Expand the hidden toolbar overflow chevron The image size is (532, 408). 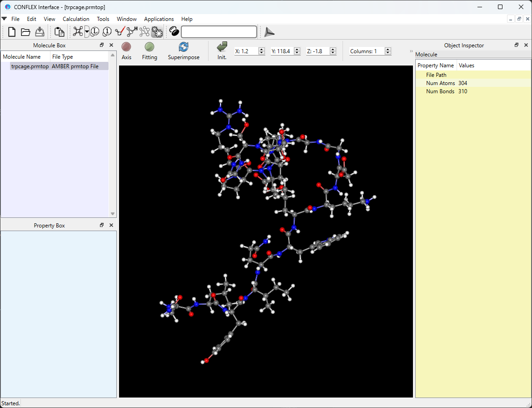411,51
